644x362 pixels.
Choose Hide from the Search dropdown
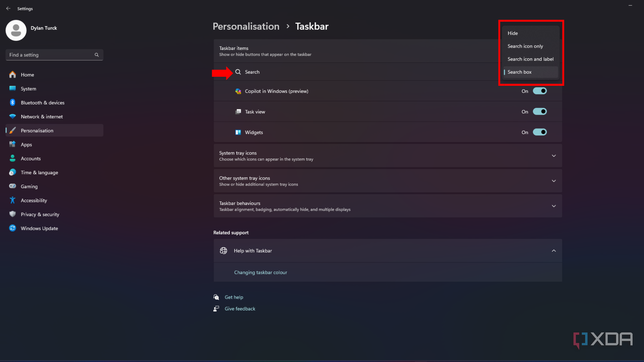click(x=513, y=33)
